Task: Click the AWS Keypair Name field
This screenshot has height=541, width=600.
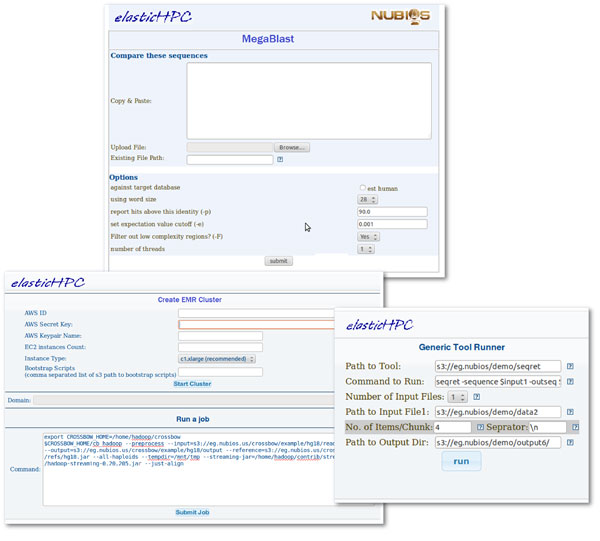Action: coord(220,336)
